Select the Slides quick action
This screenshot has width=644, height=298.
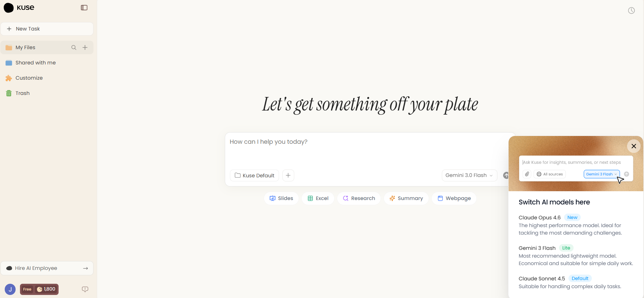click(281, 198)
